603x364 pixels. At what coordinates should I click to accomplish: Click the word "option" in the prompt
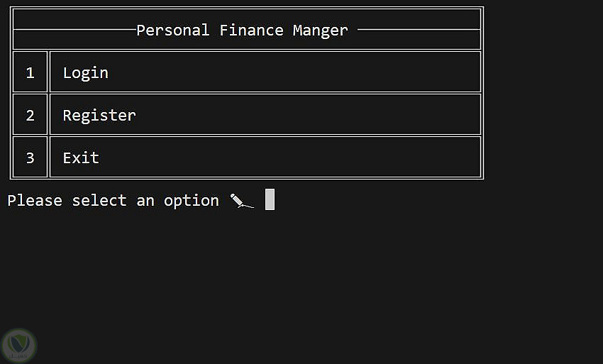click(x=192, y=201)
